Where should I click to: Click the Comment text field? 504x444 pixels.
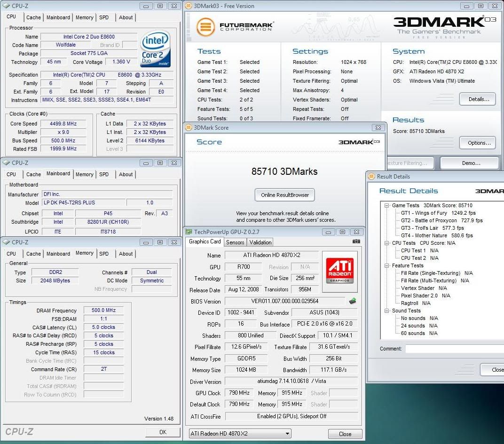point(454,349)
